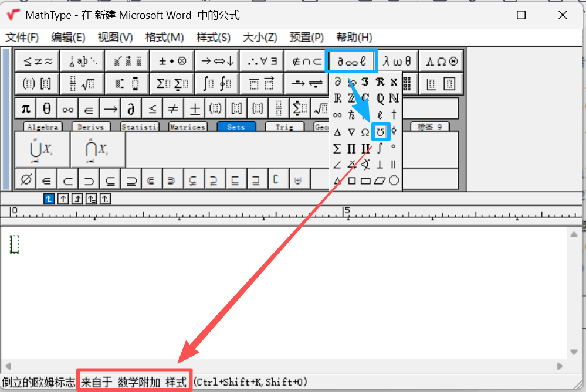This screenshot has height=392, width=586.
Task: Insert the indexed intersection expression
Action: click(x=98, y=149)
